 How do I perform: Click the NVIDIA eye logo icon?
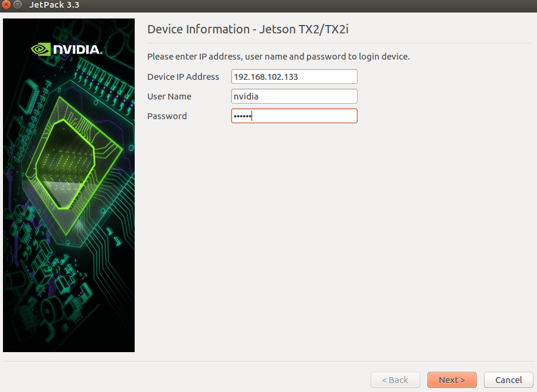[41, 49]
